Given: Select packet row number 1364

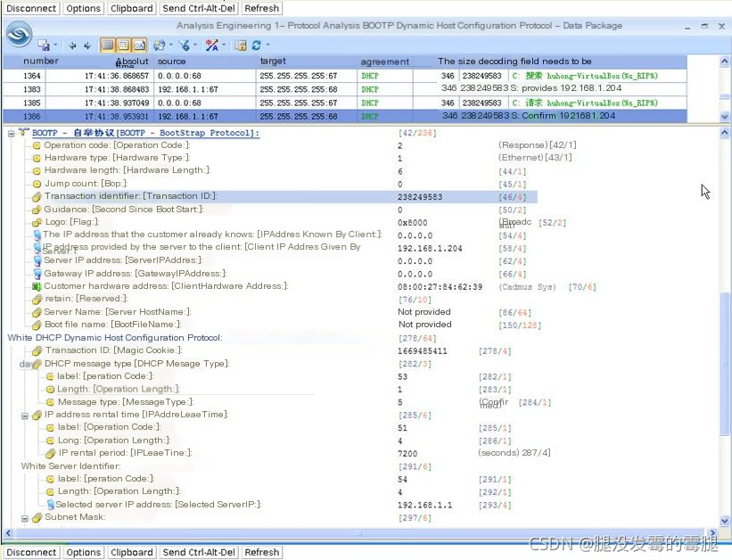Looking at the screenshot, I should pyautogui.click(x=345, y=76).
